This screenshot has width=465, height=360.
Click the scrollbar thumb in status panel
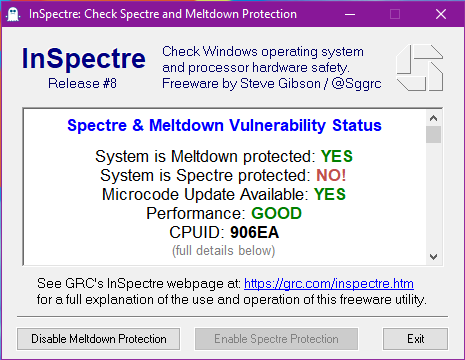pyautogui.click(x=433, y=134)
